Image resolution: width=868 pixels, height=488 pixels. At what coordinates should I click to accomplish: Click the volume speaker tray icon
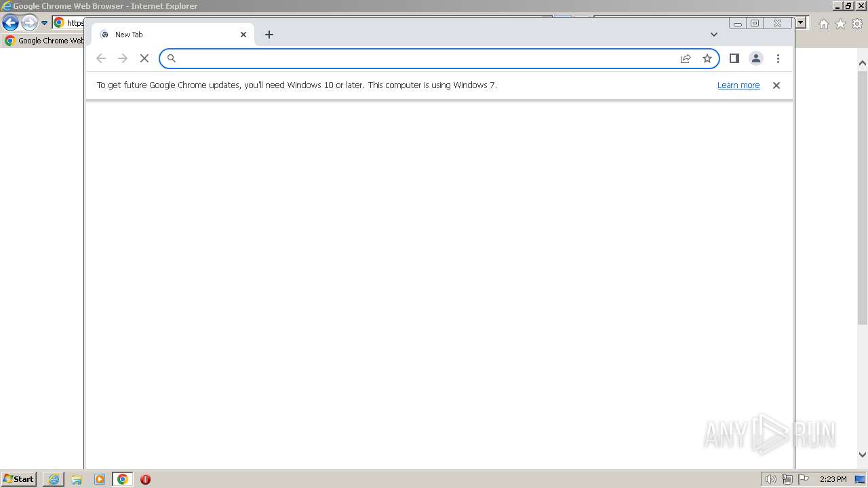(770, 479)
